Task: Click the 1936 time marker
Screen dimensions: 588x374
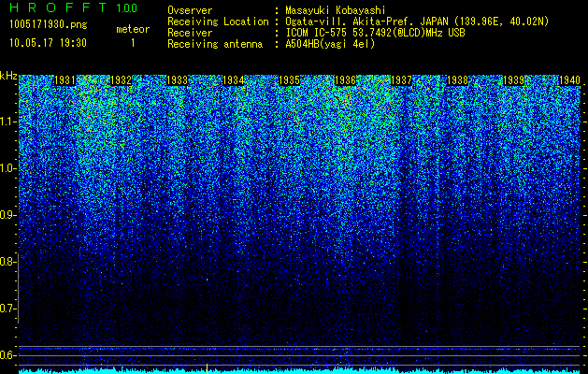Action: 345,80
